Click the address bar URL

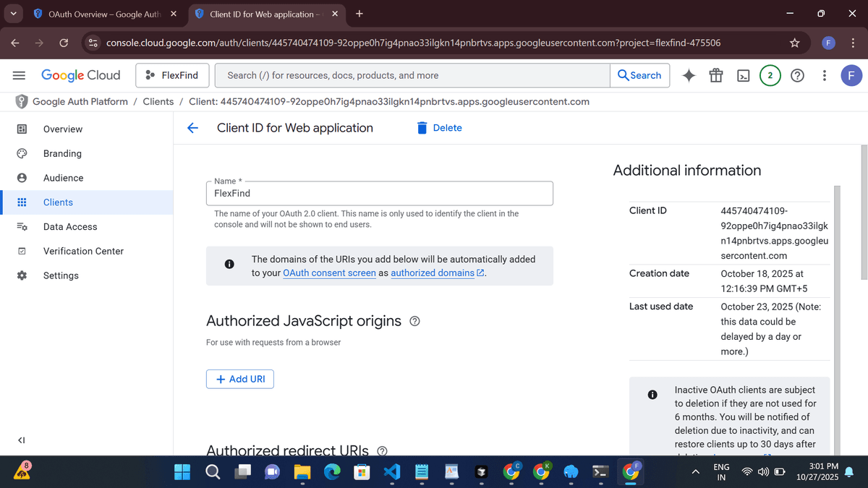click(x=413, y=43)
